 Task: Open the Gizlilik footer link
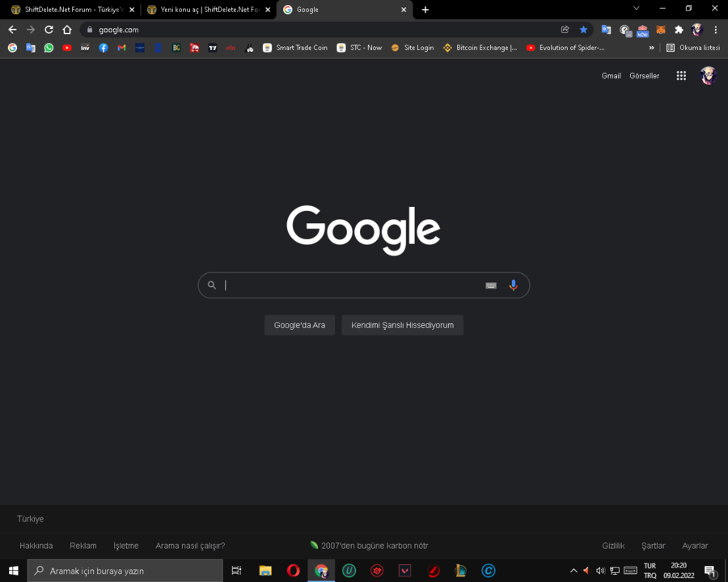point(613,546)
